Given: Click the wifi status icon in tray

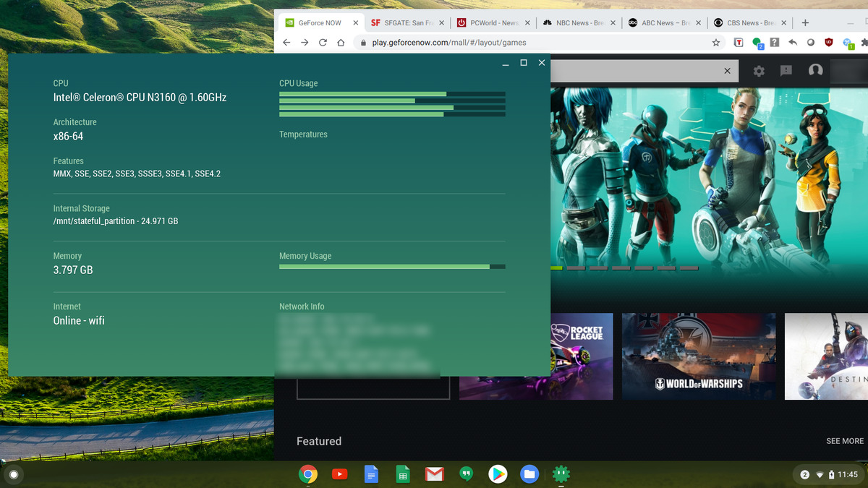Looking at the screenshot, I should [x=820, y=475].
